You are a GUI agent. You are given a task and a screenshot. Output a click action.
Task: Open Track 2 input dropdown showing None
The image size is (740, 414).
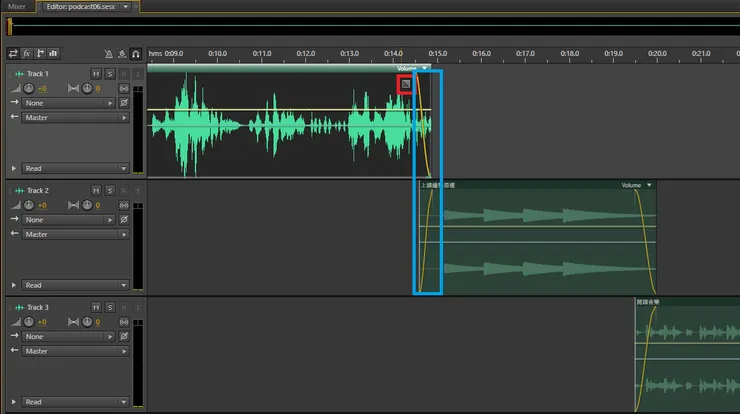coord(68,220)
